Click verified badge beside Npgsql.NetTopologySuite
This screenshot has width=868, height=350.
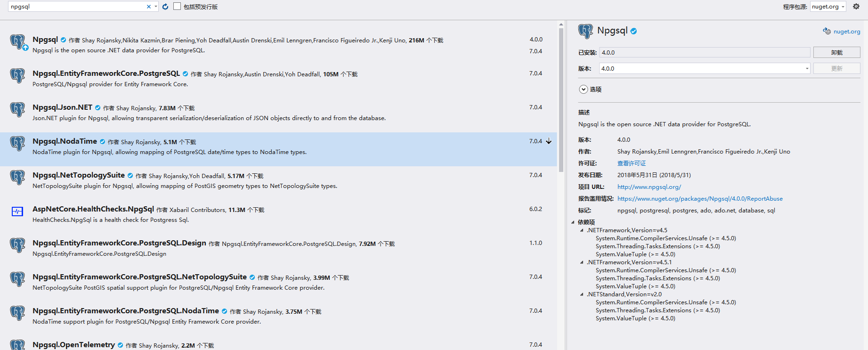click(130, 176)
